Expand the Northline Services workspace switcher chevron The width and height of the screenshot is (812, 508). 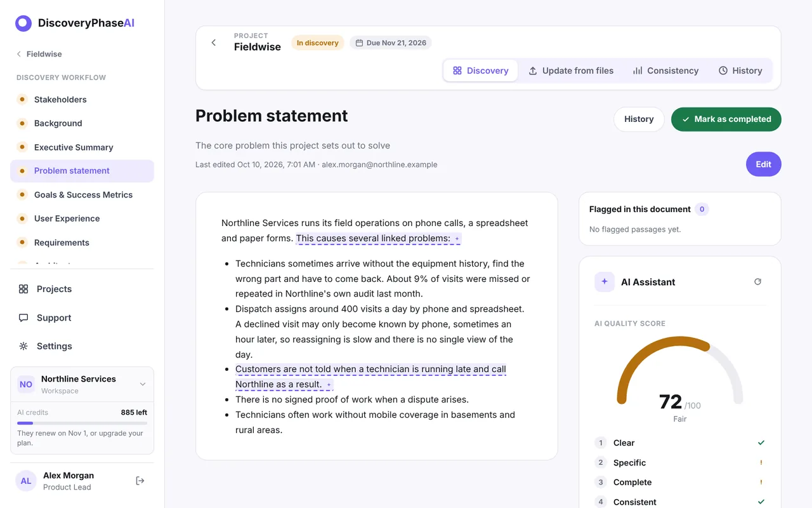143,384
